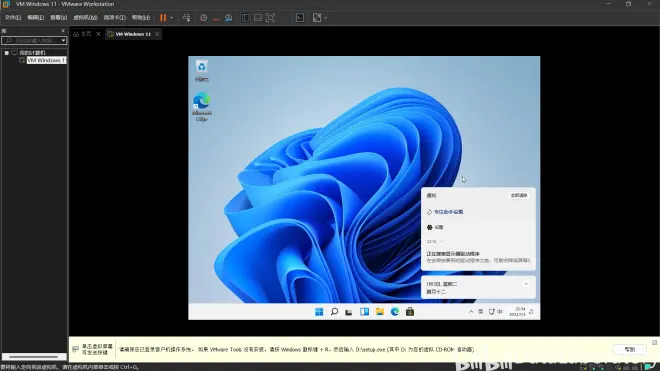Revert the virtual machine to its snapshot
The image size is (660, 371).
pyautogui.click(x=216, y=18)
